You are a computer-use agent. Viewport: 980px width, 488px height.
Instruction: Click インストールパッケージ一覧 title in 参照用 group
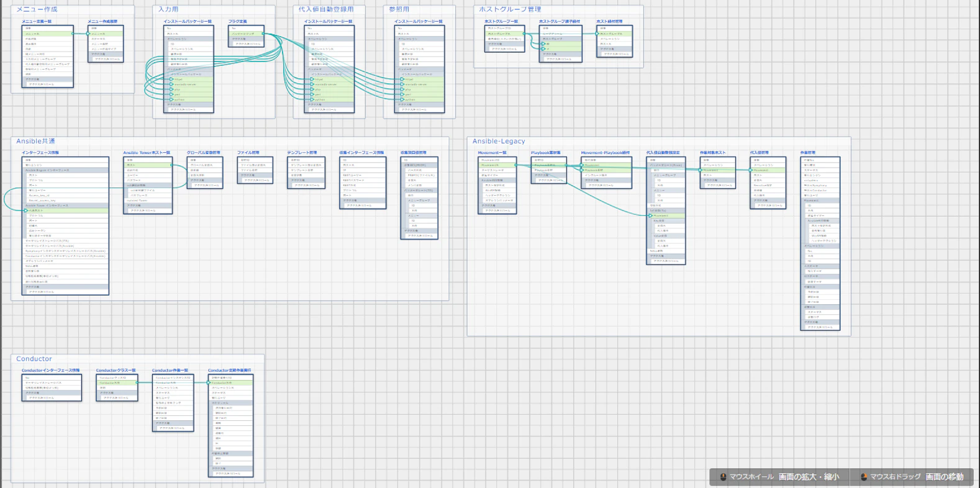tap(419, 22)
